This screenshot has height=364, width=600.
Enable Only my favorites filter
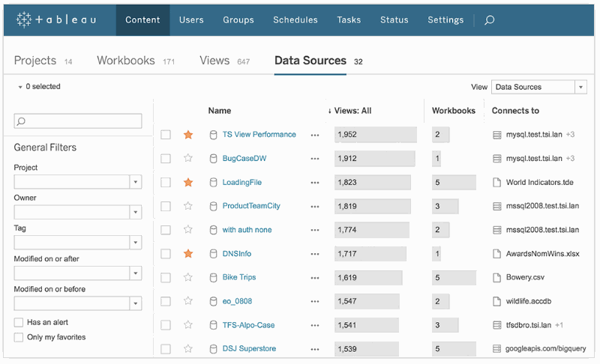pos(18,337)
